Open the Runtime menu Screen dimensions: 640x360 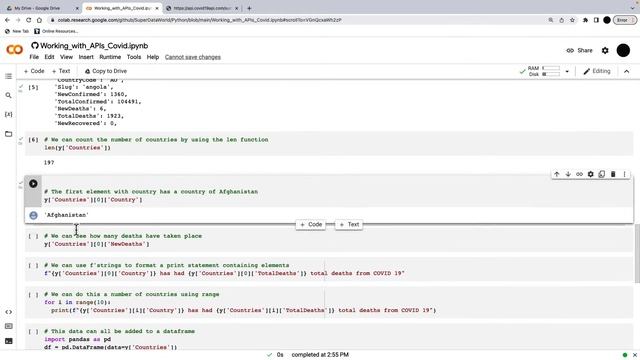[110, 57]
